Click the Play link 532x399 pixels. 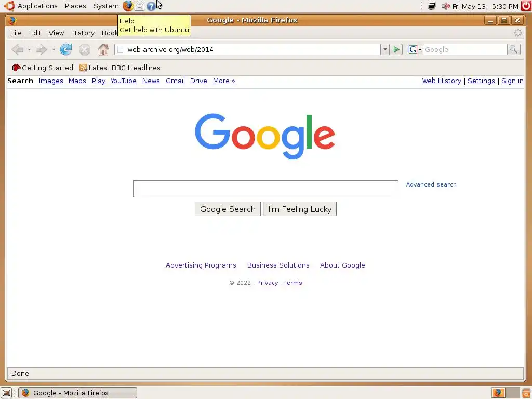98,81
